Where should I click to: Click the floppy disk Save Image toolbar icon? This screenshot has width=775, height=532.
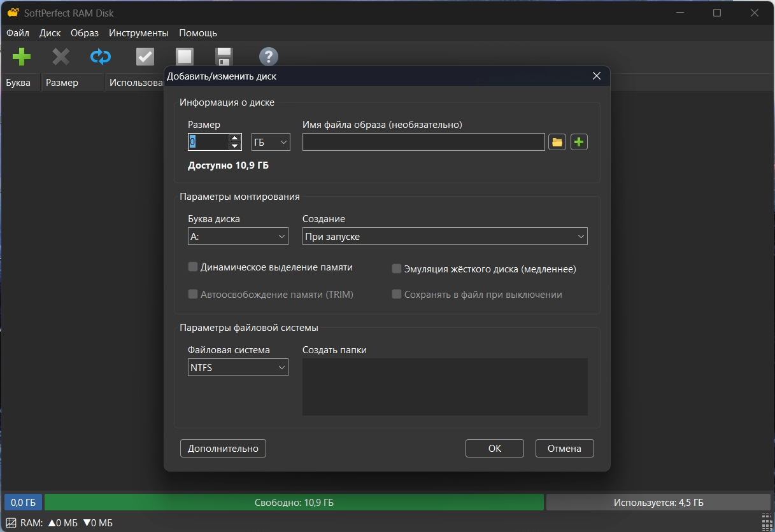224,57
